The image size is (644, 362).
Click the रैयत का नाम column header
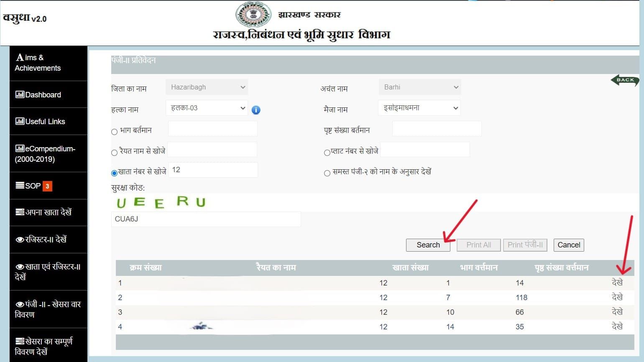[276, 268]
